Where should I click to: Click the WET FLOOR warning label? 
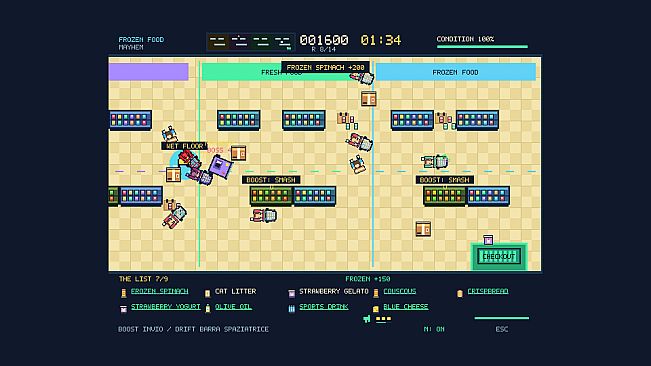(x=185, y=146)
